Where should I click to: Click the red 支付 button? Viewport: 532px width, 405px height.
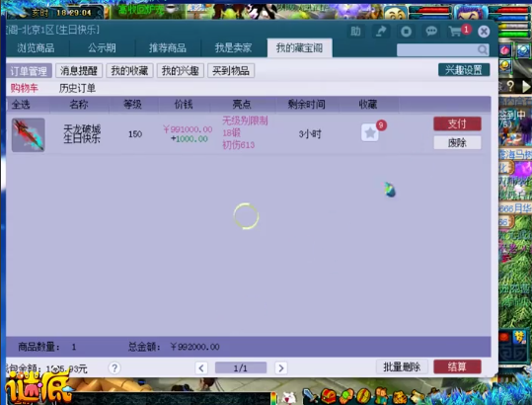pos(457,123)
